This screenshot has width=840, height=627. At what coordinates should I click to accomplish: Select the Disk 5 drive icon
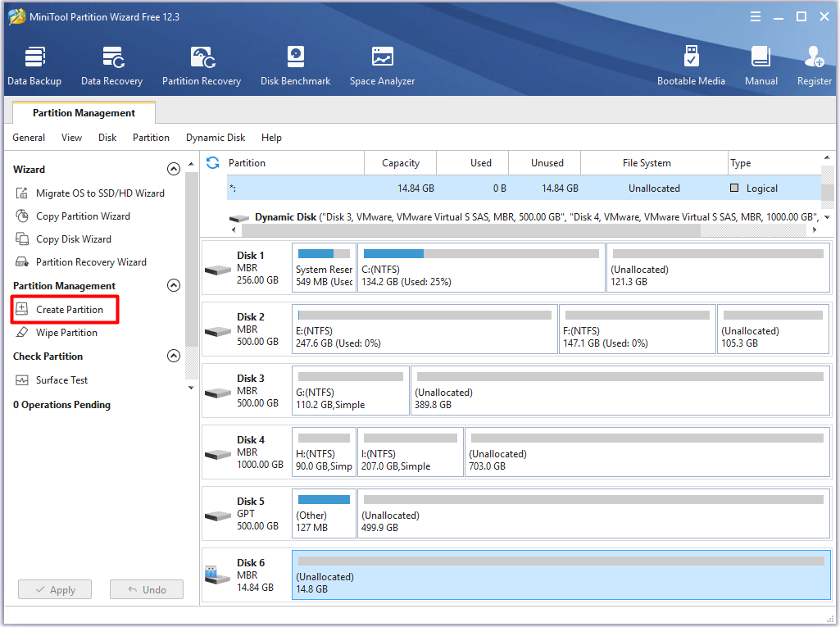(218, 516)
